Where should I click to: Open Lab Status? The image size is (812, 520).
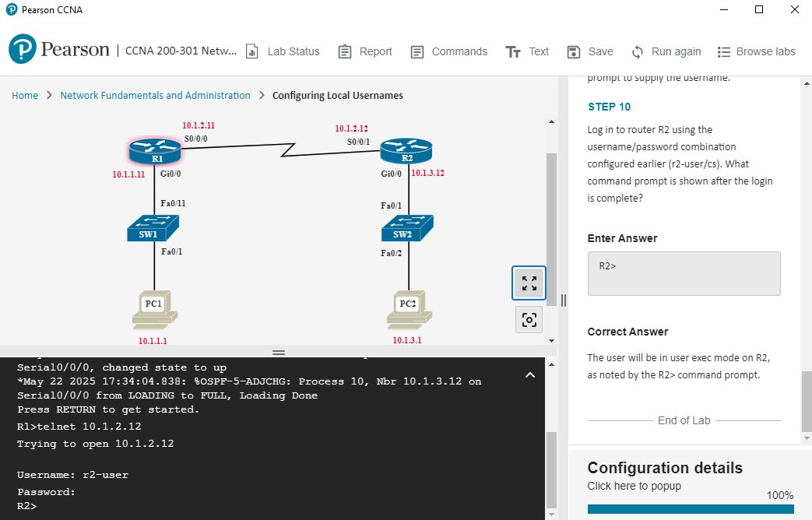click(283, 52)
